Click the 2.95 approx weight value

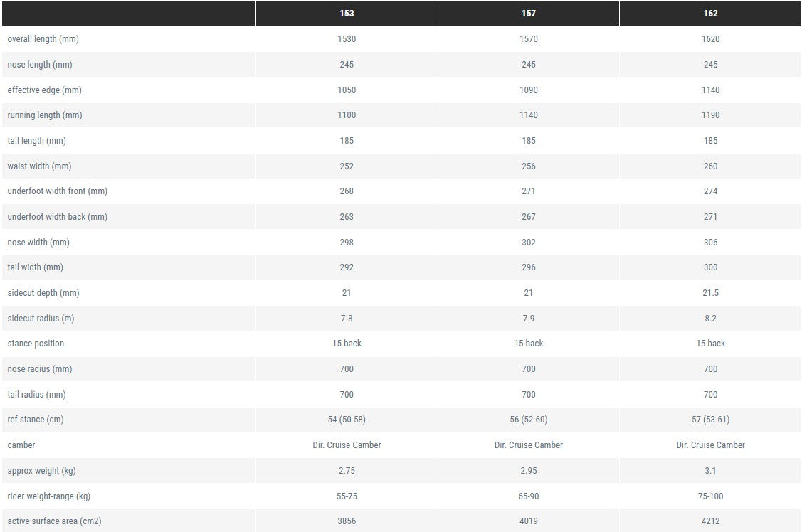tap(528, 471)
